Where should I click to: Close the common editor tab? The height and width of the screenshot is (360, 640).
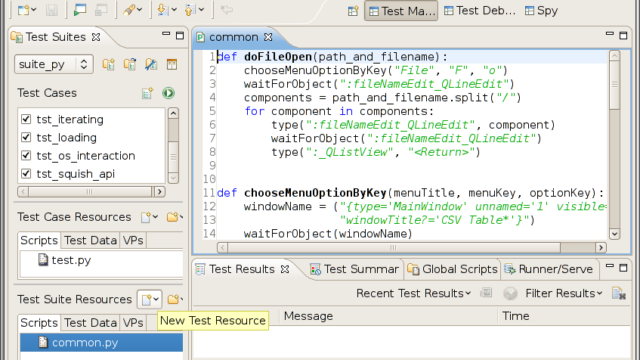click(x=268, y=37)
